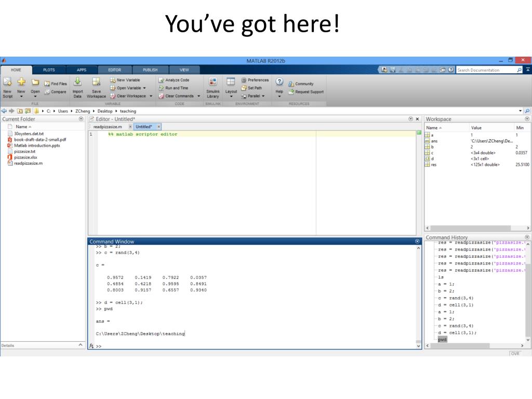Screen dimensions: 532x399
Task: Create a New Variable
Action: point(125,80)
